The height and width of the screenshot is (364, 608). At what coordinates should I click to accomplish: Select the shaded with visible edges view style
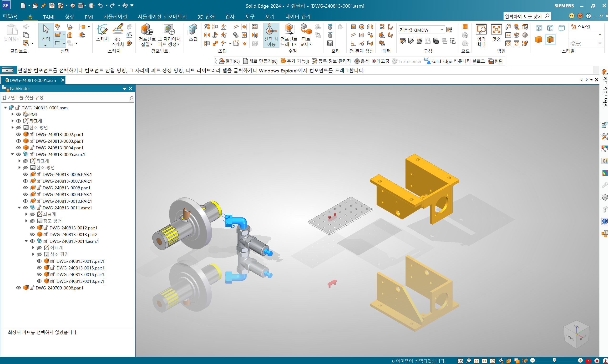(550, 40)
